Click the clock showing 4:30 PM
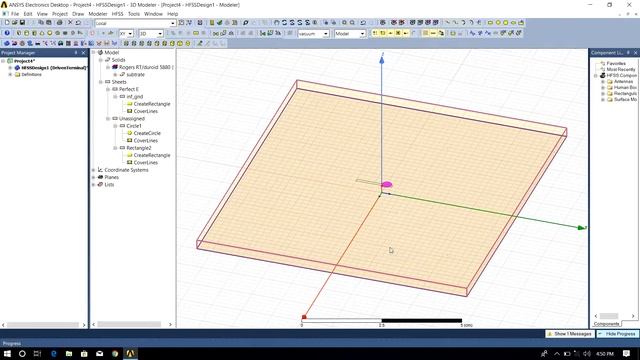This screenshot has height=360, width=640. pos(605,353)
